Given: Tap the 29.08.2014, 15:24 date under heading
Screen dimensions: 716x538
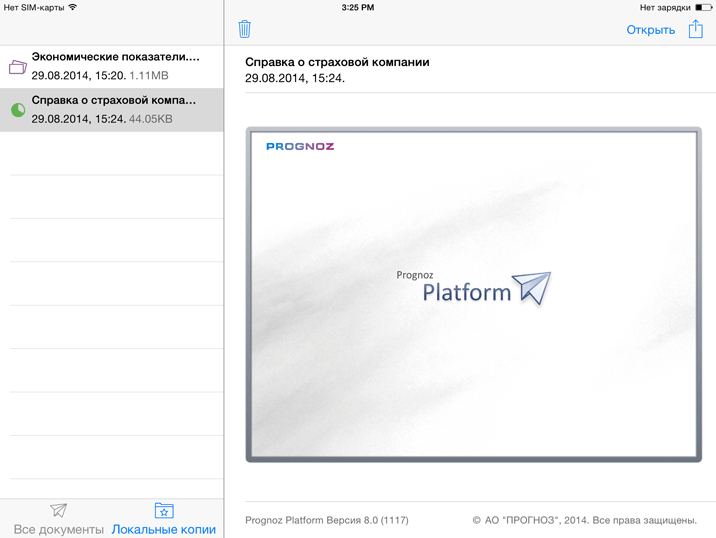Looking at the screenshot, I should (295, 79).
